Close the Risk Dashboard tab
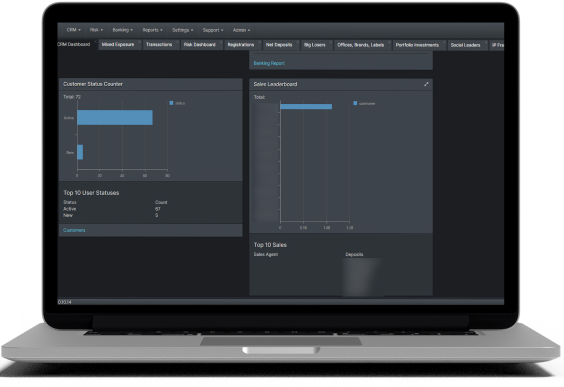The image size is (564, 387). point(221,42)
